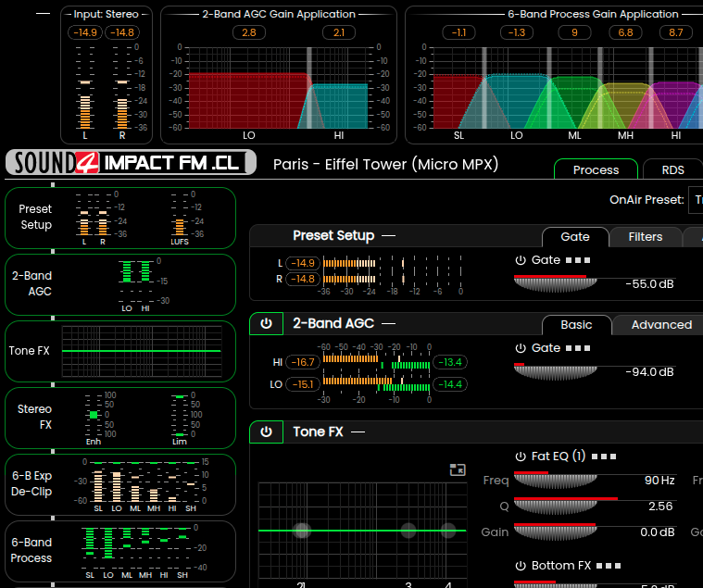Adjust the Fat EQ Q 2.56 slider
This screenshot has height=588, width=703.
[556, 506]
